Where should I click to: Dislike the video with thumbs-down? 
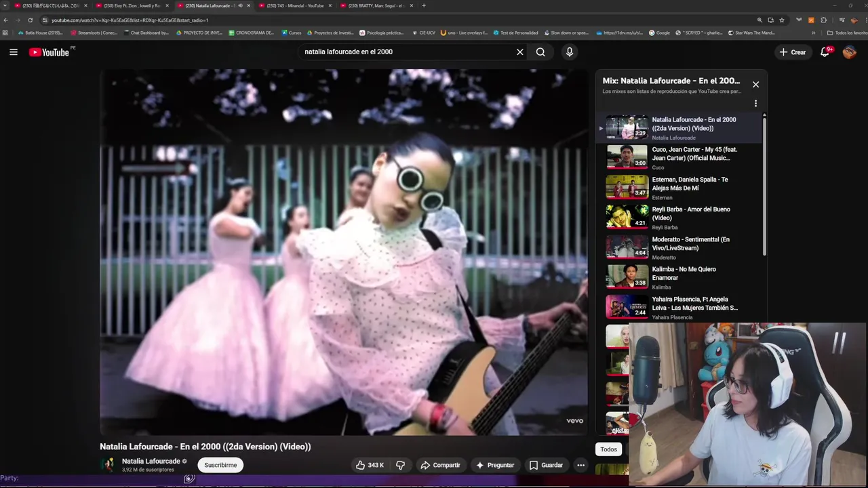point(401,465)
